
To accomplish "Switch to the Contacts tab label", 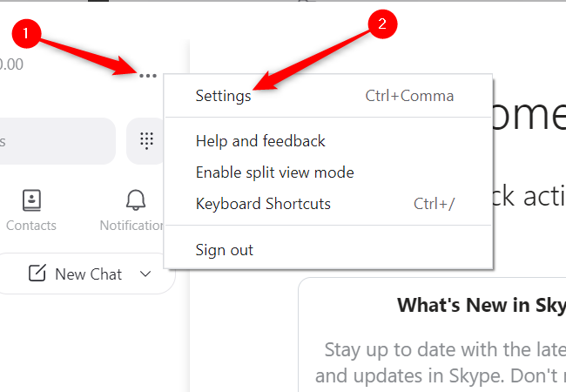I will click(x=31, y=225).
